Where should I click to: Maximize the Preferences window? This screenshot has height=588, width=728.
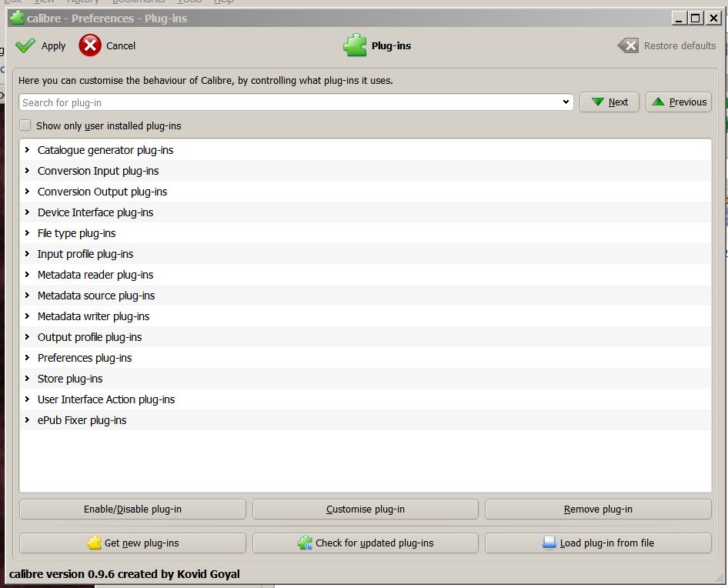tap(695, 18)
